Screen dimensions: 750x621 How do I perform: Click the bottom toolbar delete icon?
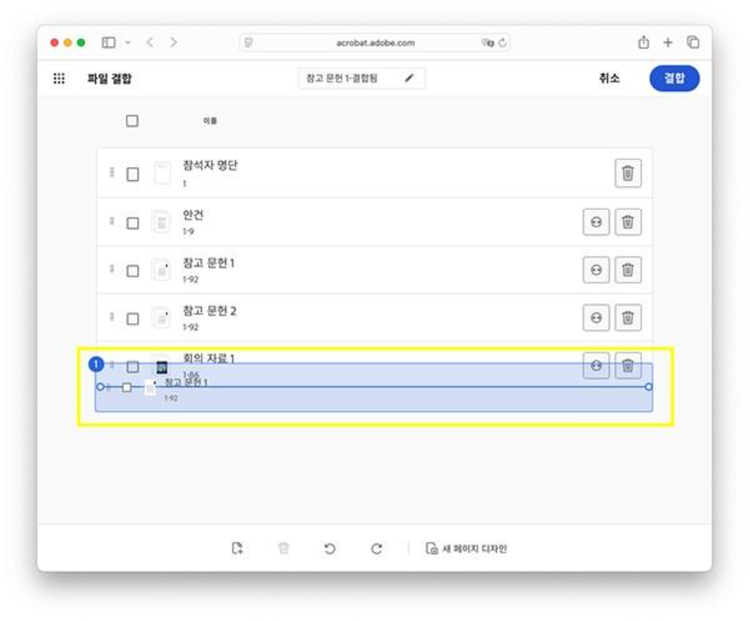pos(283,548)
